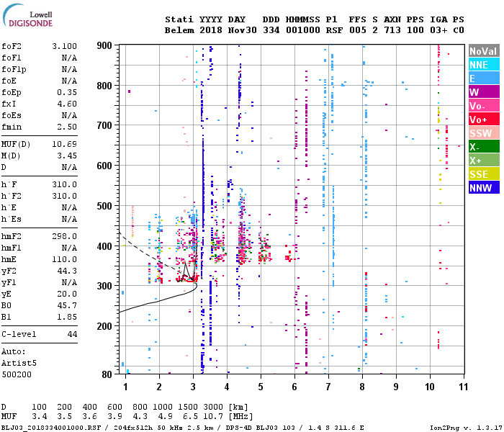Click the hmE value 110.0

[65, 260]
